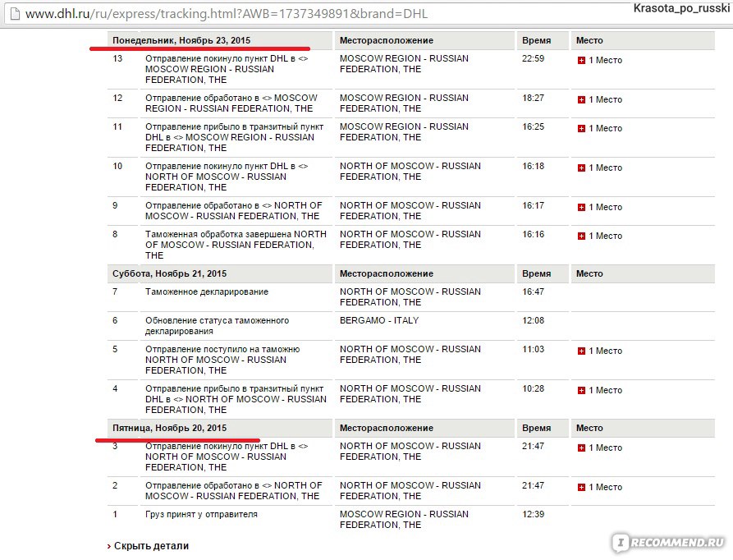The height and width of the screenshot is (560, 733).
Task: Click 'Обновление статуса таможенного декларирования' text
Action: [x=217, y=326]
